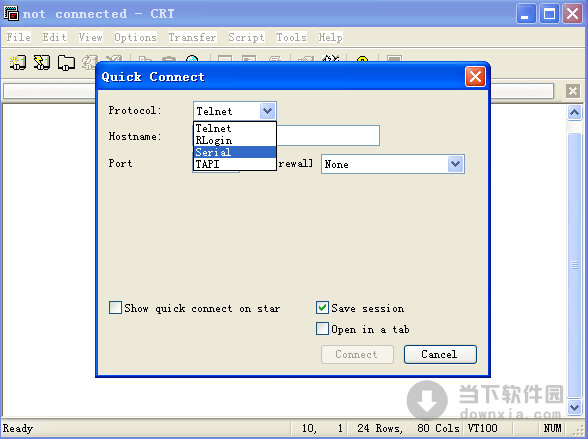
Task: Open the Options menu
Action: [x=135, y=37]
